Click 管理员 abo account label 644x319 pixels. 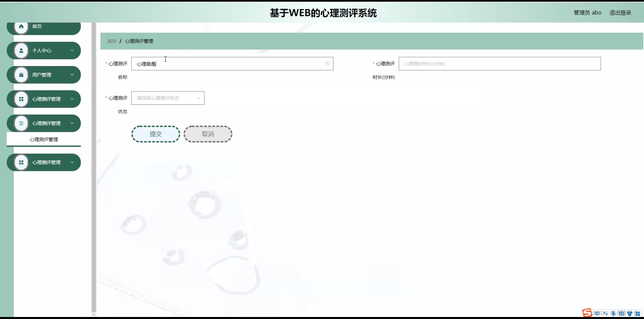tap(588, 12)
